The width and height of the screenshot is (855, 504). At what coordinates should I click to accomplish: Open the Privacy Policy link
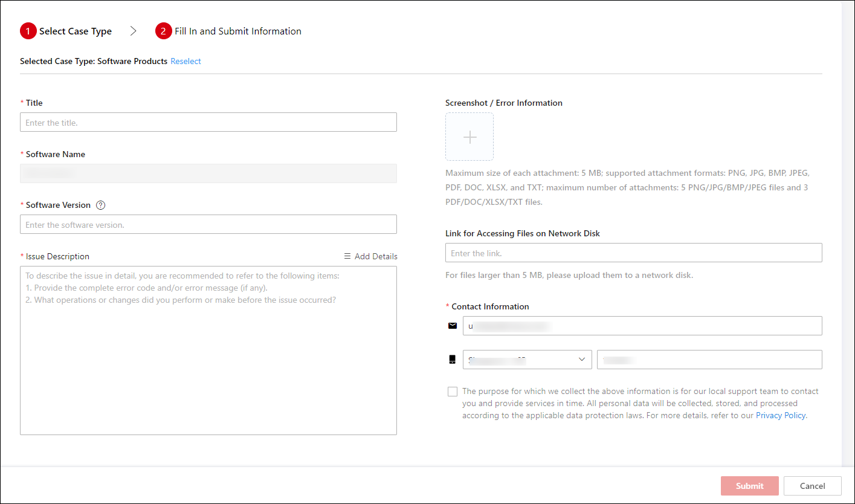781,415
